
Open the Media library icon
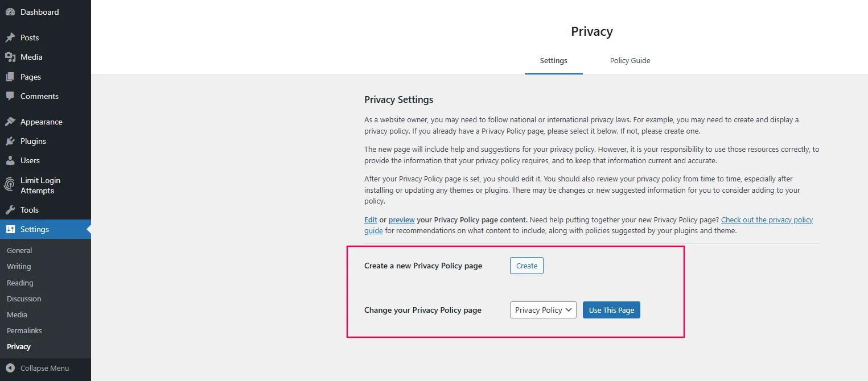pyautogui.click(x=11, y=57)
